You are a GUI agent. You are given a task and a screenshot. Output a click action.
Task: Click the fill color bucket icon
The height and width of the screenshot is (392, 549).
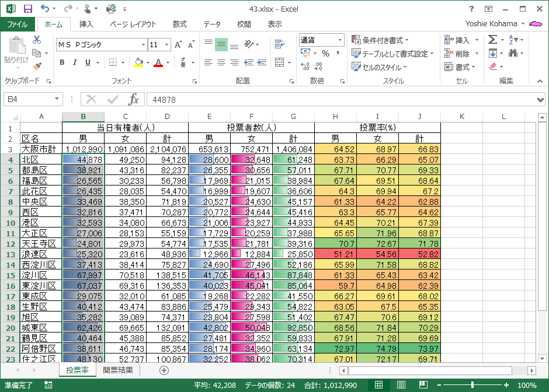pyautogui.click(x=138, y=62)
